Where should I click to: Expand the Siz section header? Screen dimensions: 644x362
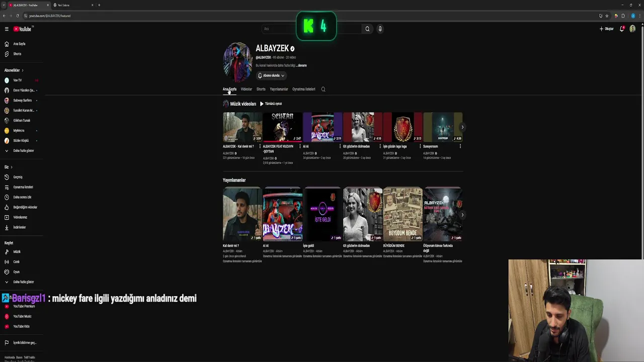click(8, 167)
